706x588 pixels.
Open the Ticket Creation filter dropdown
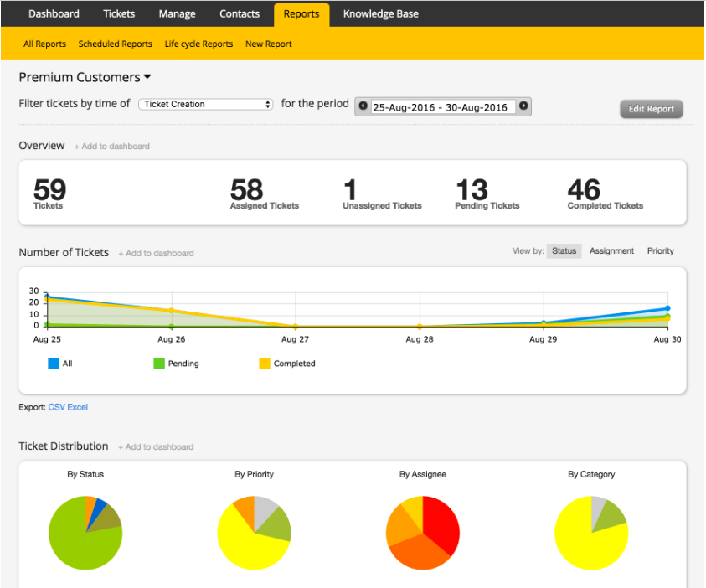[x=206, y=105]
